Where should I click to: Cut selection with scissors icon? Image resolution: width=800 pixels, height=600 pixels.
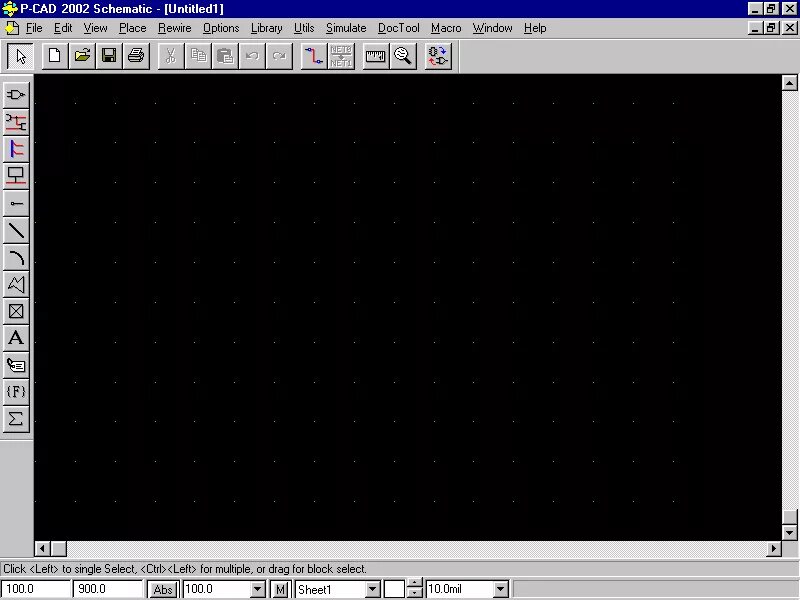171,56
